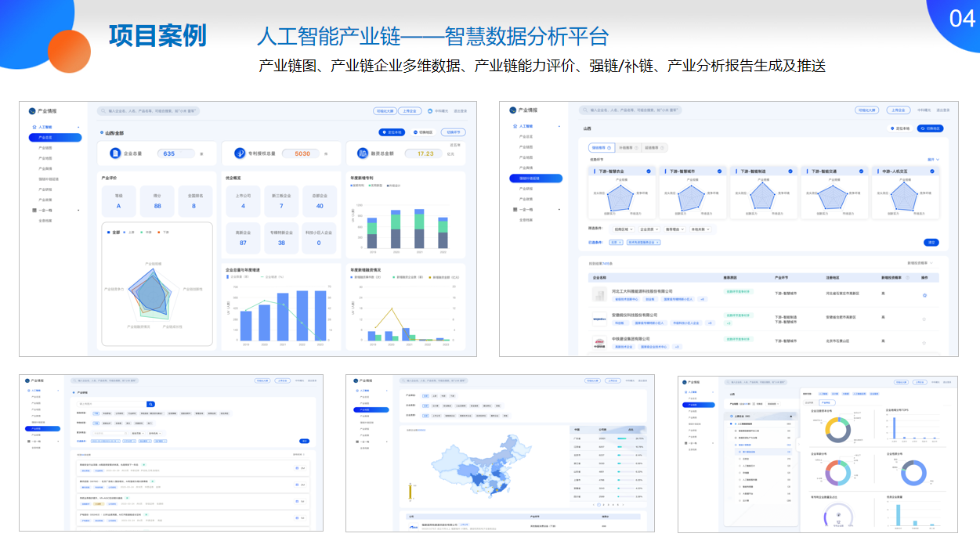
Task: Open the 招商区域 filter dropdown
Action: click(623, 229)
